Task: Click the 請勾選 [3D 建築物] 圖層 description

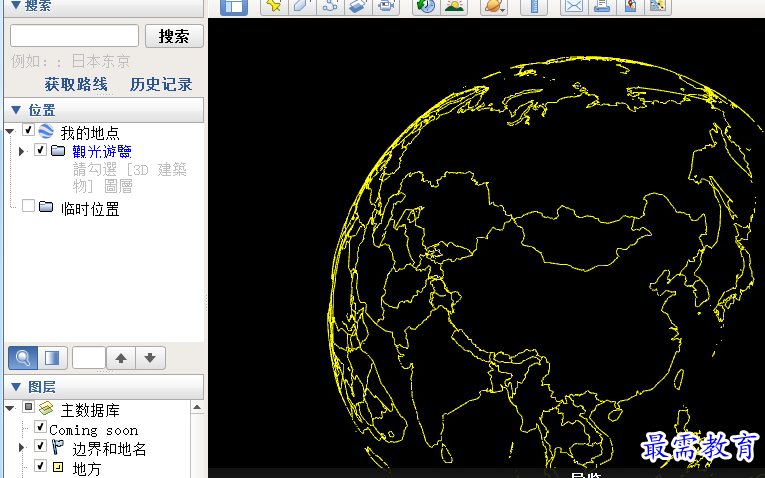Action: point(130,178)
